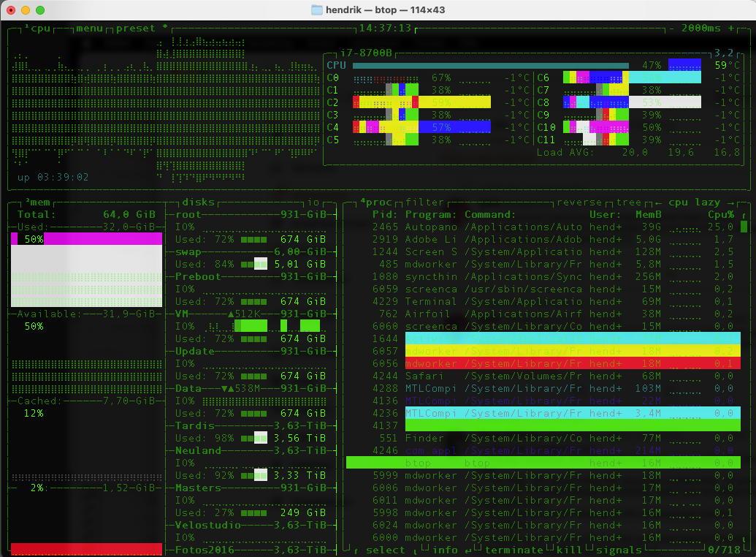Click the process filter field
Screen dimensions: 756x557
(424, 202)
